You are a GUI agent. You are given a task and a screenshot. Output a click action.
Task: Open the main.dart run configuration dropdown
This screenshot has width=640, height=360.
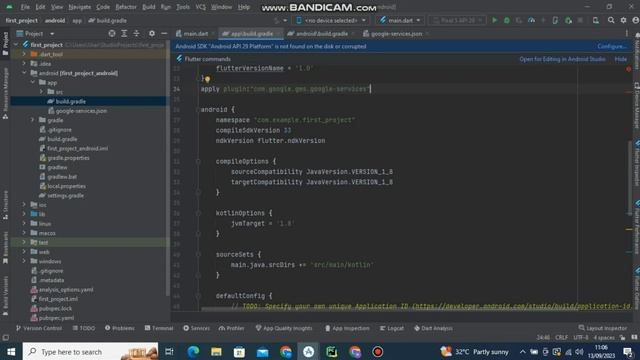(400, 20)
